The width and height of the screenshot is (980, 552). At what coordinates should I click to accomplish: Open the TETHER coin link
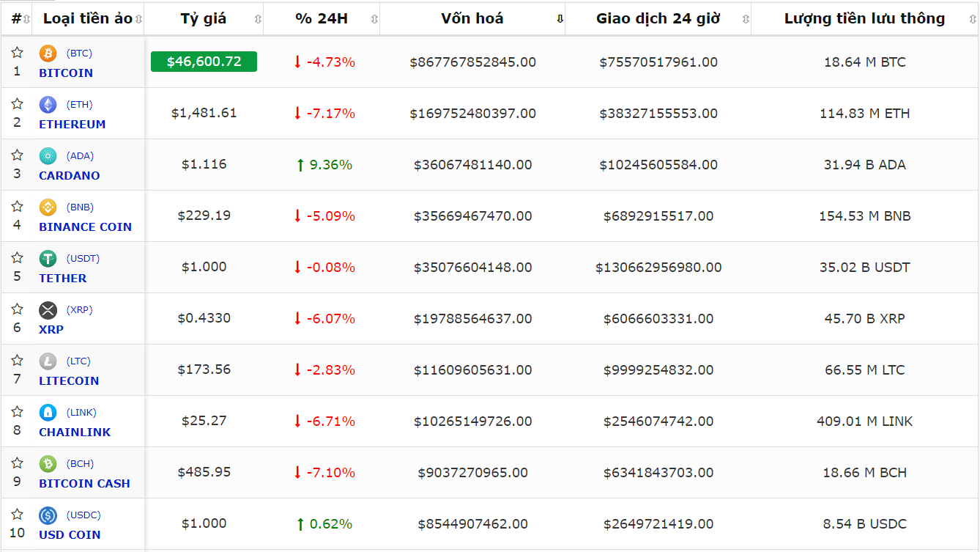click(x=63, y=279)
